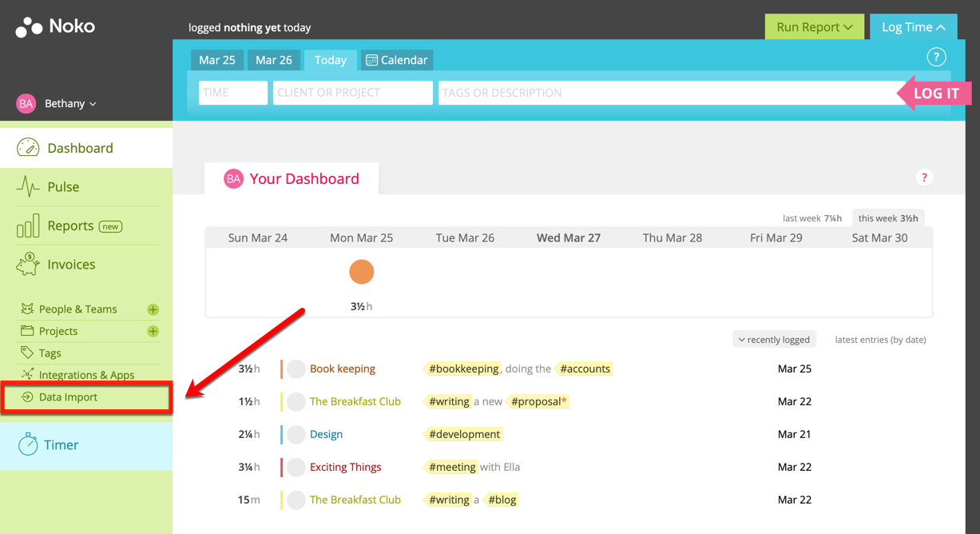
Task: Open the Bethany user menu
Action: 70,103
